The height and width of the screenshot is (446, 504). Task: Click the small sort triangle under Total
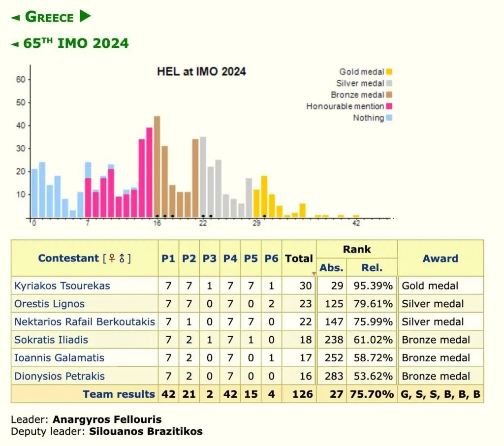[x=314, y=273]
